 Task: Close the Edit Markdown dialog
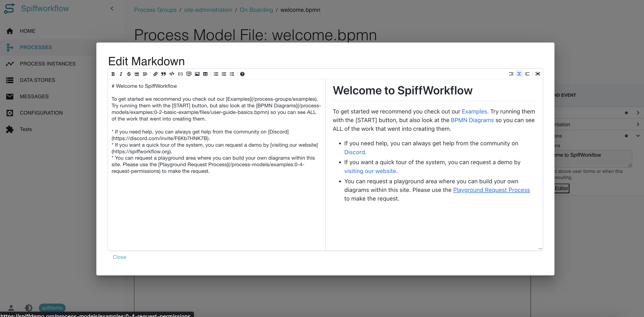point(120,257)
